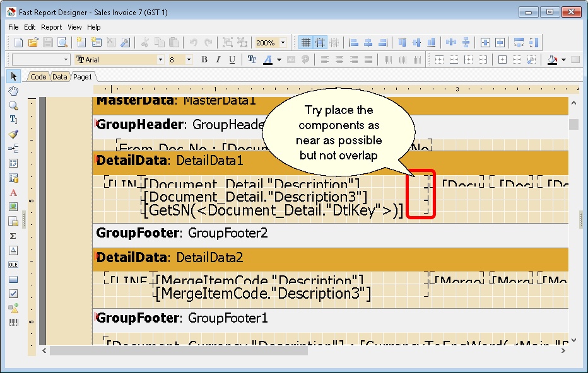Insert a Picture object from toolbox
Image resolution: width=588 pixels, height=373 pixels.
pyautogui.click(x=13, y=207)
